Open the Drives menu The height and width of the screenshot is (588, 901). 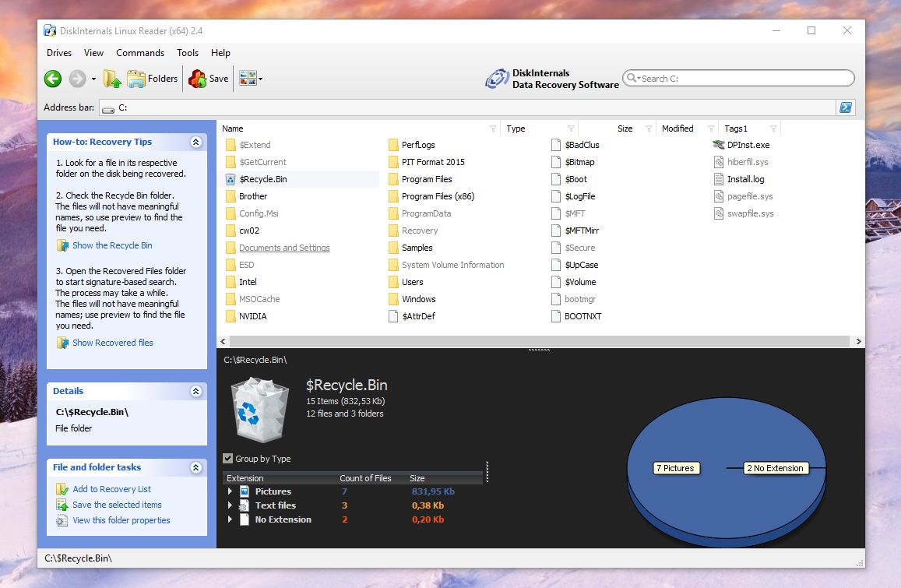tap(59, 53)
